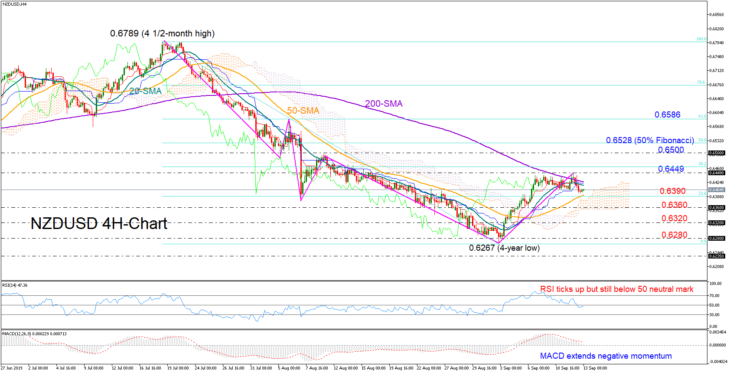This screenshot has height=373, width=730.
Task: Select the 0.6280 red support label
Action: [674, 235]
